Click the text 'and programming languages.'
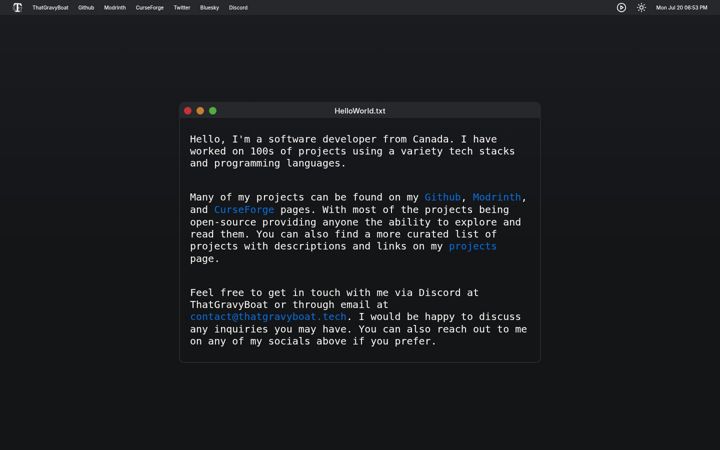Viewport: 720px width, 450px height. point(268,163)
